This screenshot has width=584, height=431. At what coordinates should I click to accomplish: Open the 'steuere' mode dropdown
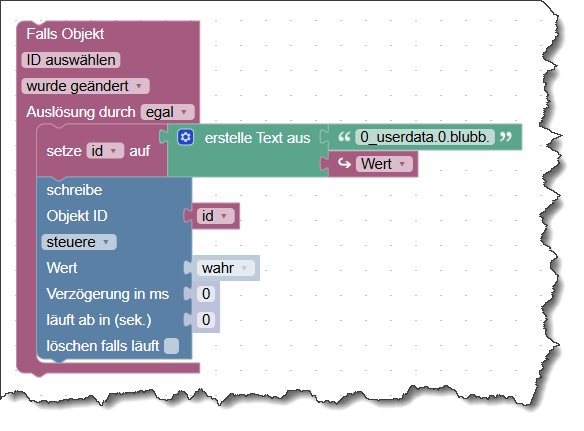click(x=79, y=242)
